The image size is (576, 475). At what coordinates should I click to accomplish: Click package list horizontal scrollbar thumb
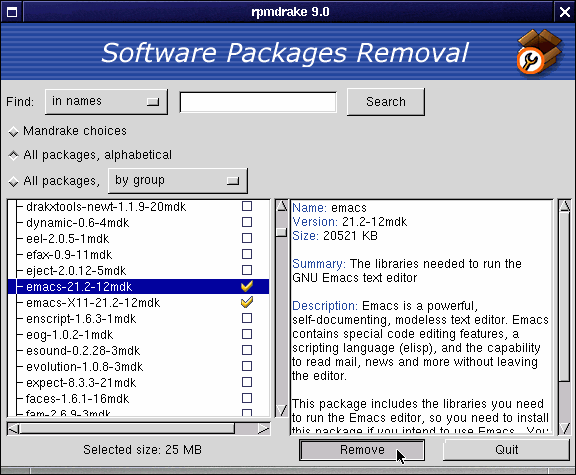[127, 429]
